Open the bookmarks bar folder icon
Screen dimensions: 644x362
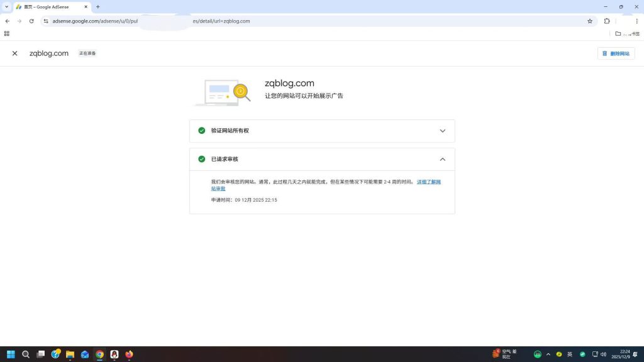pos(618,34)
